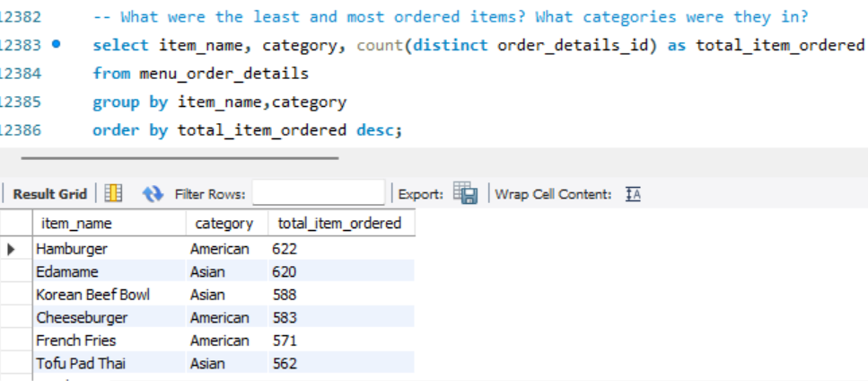868x381 pixels.
Task: Click the count function in the select line
Action: [380, 45]
